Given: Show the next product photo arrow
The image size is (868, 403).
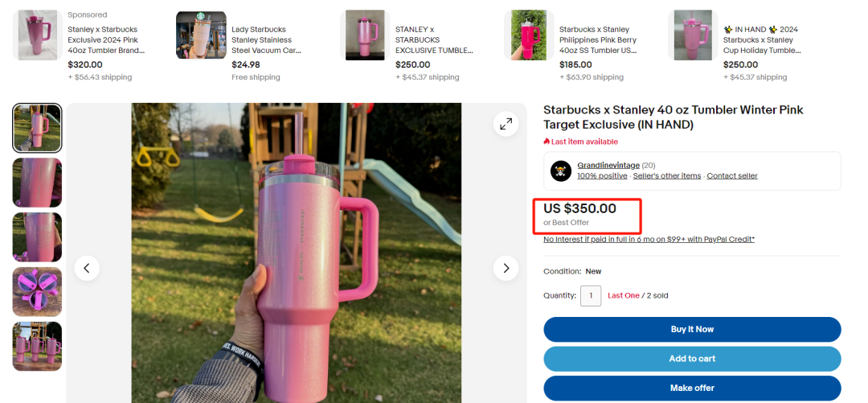Looking at the screenshot, I should 506,269.
